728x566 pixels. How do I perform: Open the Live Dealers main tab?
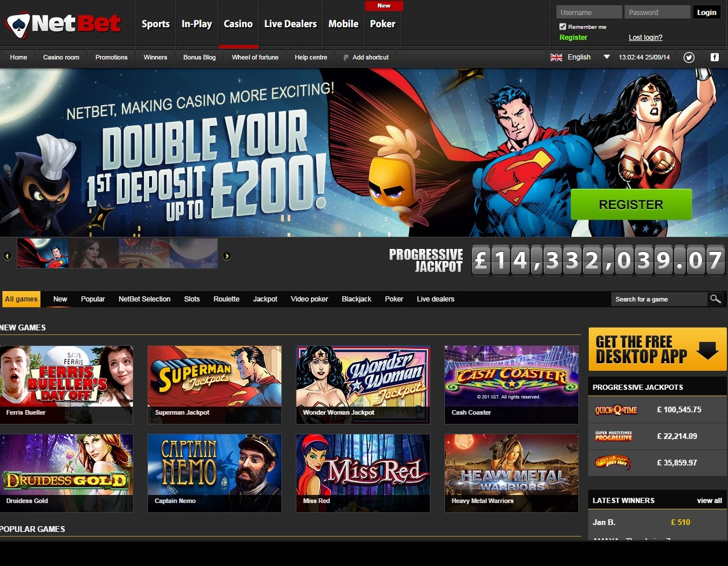290,24
